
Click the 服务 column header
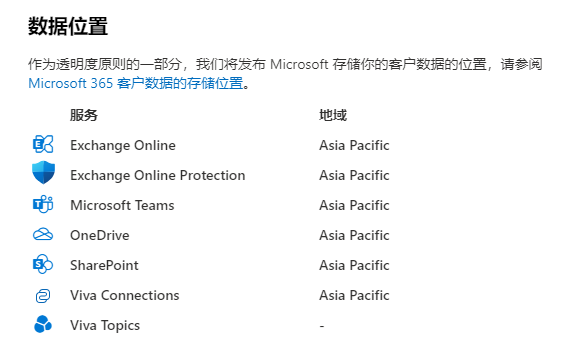pos(84,115)
